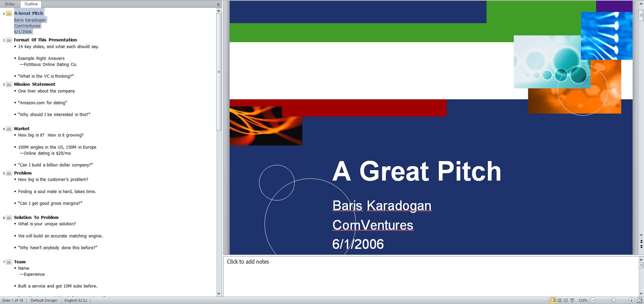This screenshot has height=304, width=644.
Task: Click Finding a soul mate bullet
Action: [x=57, y=192]
